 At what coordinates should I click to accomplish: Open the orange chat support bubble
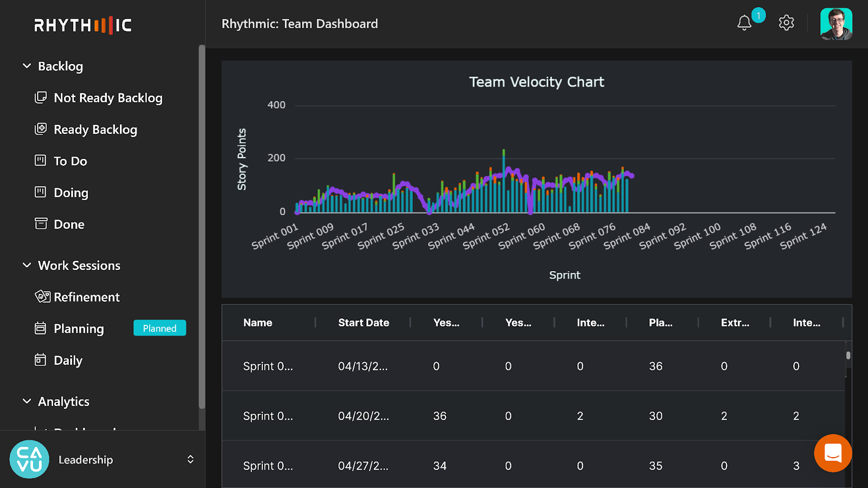pos(833,453)
